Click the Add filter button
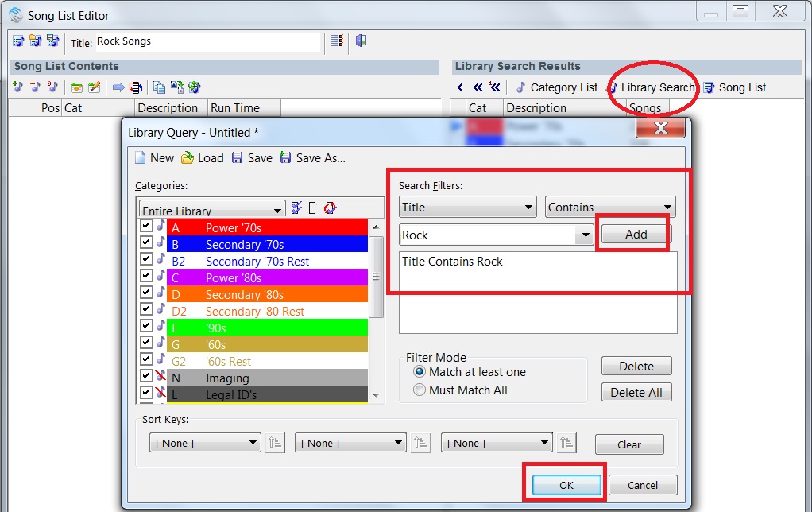 (x=636, y=235)
